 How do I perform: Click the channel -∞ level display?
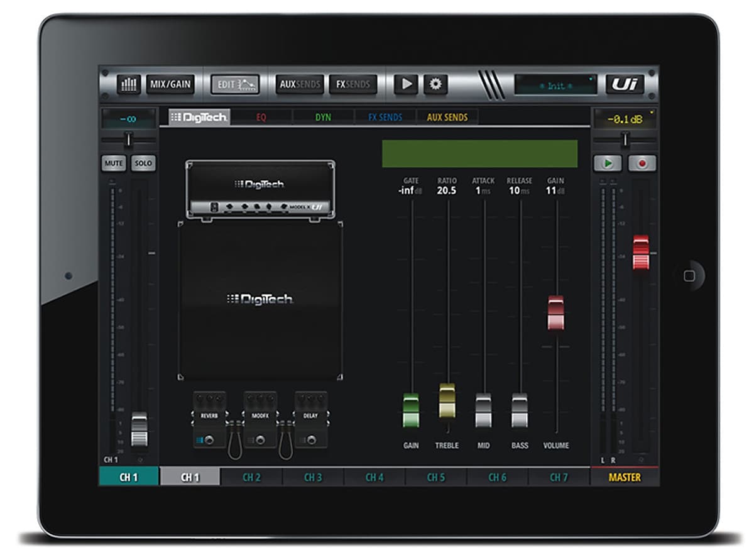(x=129, y=119)
